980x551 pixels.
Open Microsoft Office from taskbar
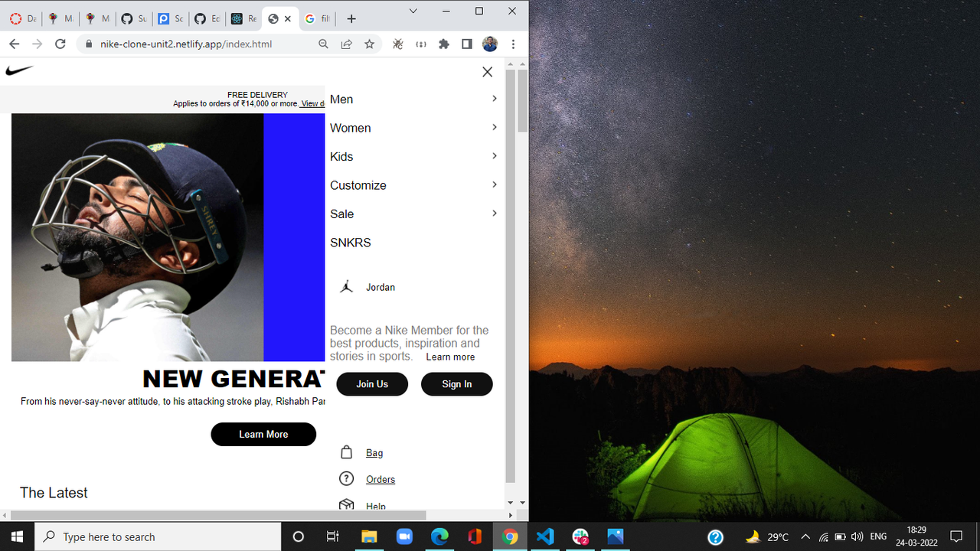coord(475,536)
